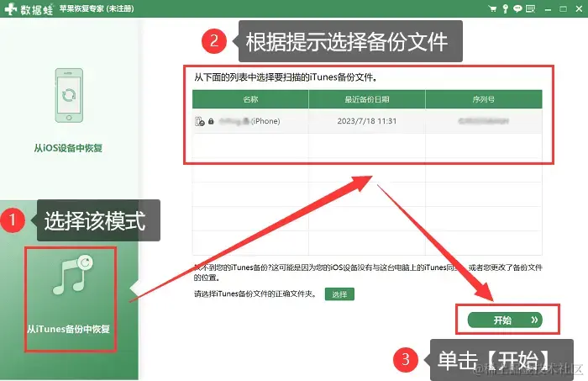This screenshot has height=381, width=588.
Task: Click the blurred serial number cell
Action: (x=483, y=121)
